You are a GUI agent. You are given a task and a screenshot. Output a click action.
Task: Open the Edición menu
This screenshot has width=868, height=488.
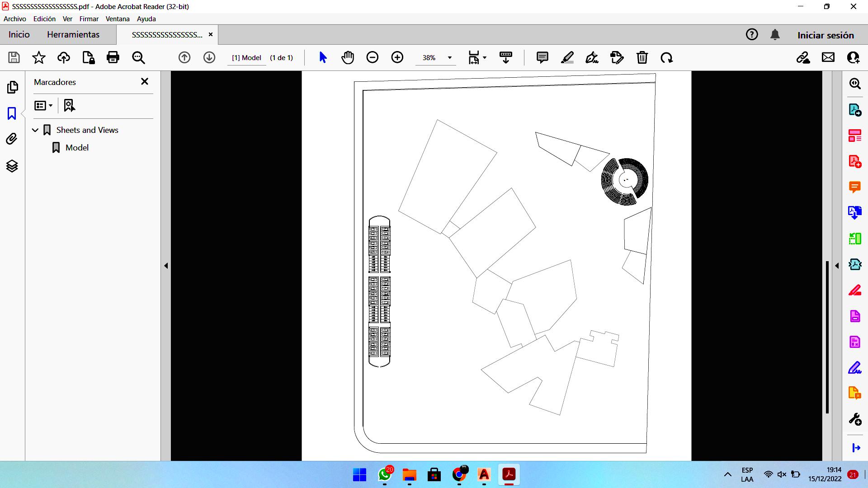coord(44,19)
